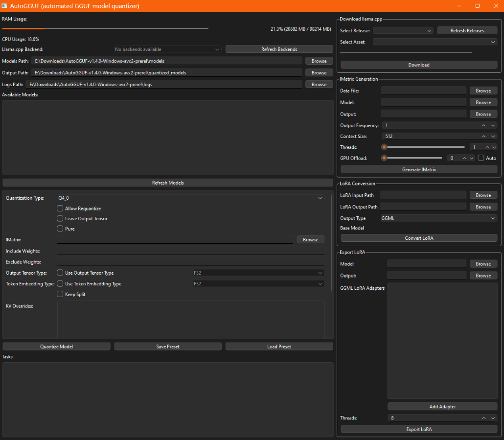Open the Llama.cpp Backend dropdown

click(167, 49)
